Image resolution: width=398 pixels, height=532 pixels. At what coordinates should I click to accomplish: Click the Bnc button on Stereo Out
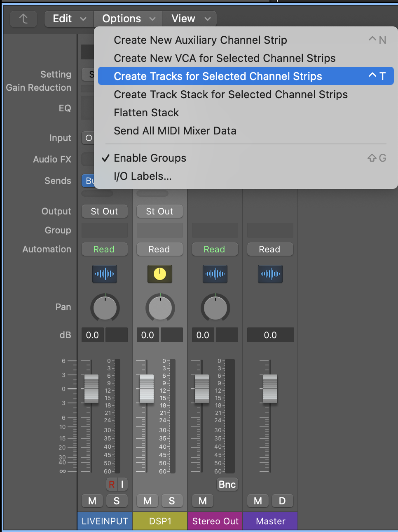[x=227, y=484]
